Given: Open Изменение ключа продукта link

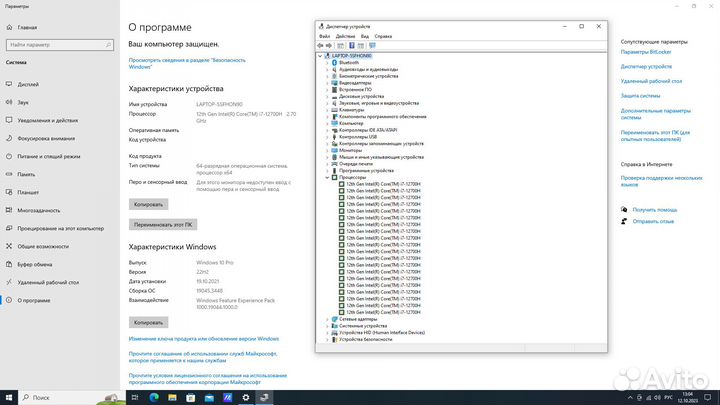Looking at the screenshot, I should (204, 339).
